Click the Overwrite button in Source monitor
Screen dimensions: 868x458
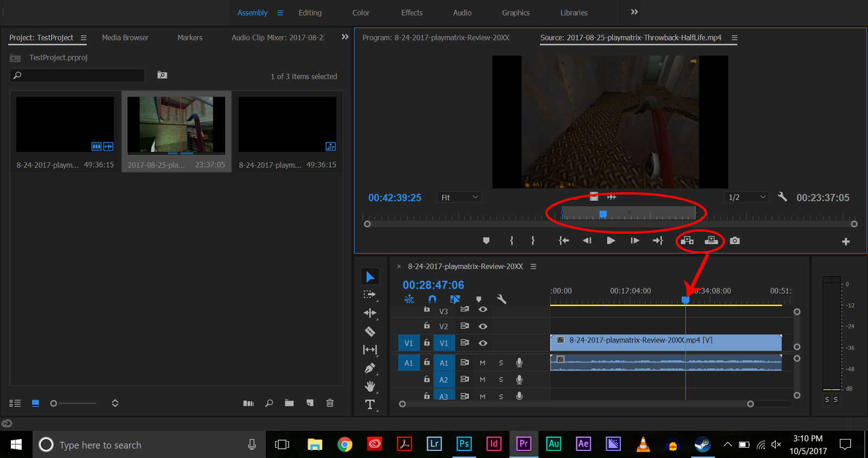[711, 240]
